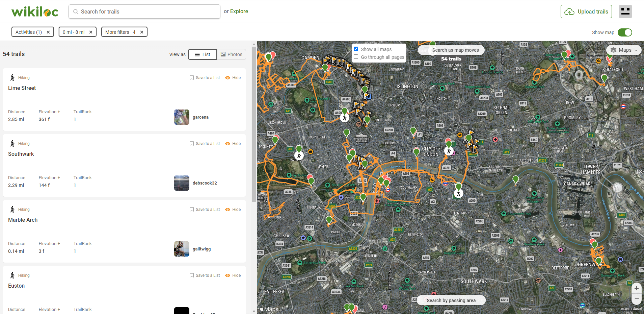Click the 54 trails count on map
644x314 pixels.
pos(451,59)
